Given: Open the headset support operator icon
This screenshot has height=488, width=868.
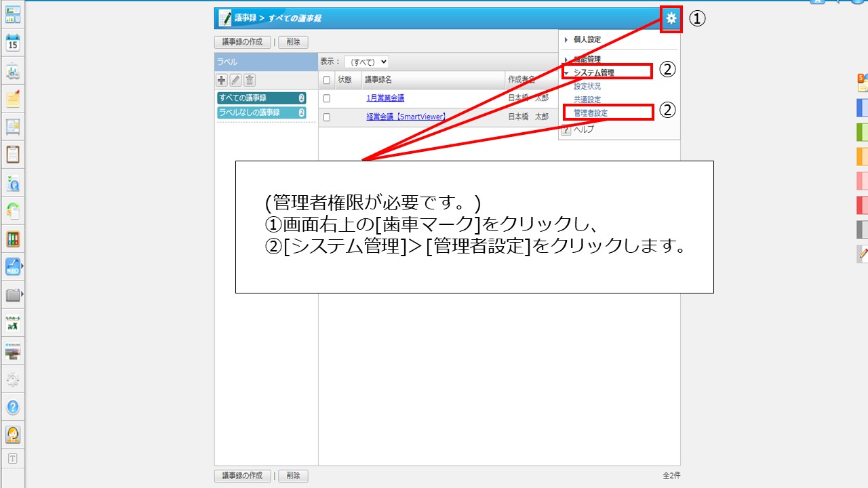Looking at the screenshot, I should click(x=13, y=434).
